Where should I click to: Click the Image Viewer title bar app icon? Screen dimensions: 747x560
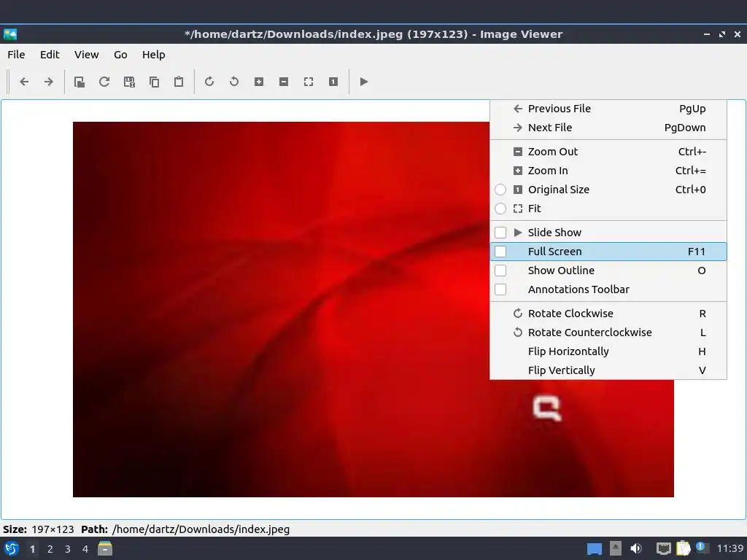tap(10, 34)
